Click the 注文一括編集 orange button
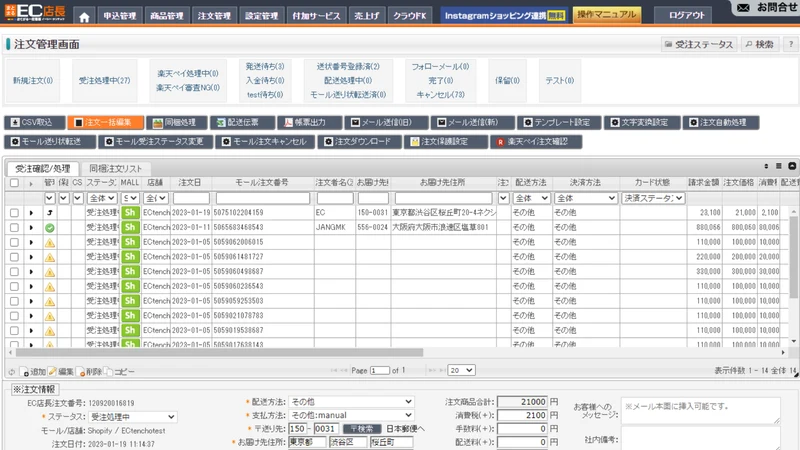The width and height of the screenshot is (800, 450). click(x=105, y=122)
